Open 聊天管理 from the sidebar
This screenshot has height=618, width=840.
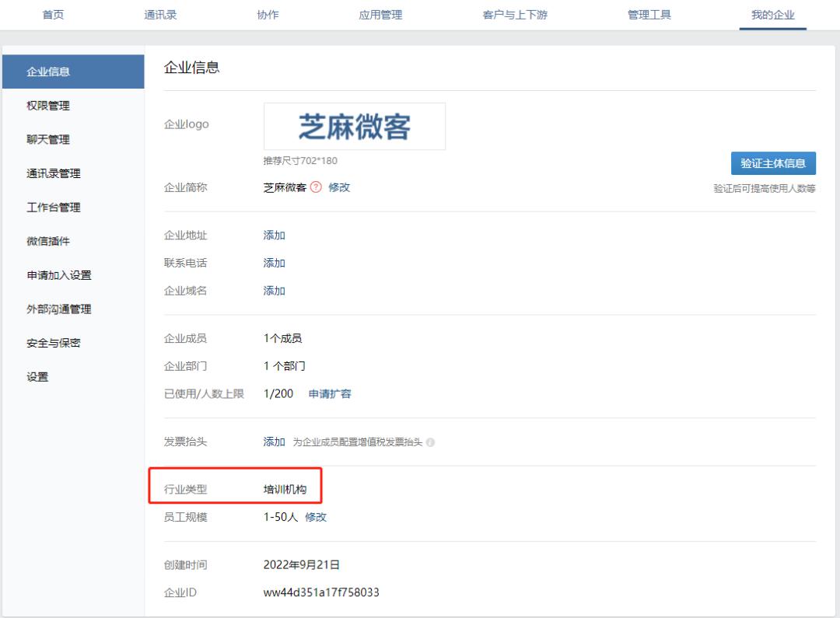click(x=48, y=139)
